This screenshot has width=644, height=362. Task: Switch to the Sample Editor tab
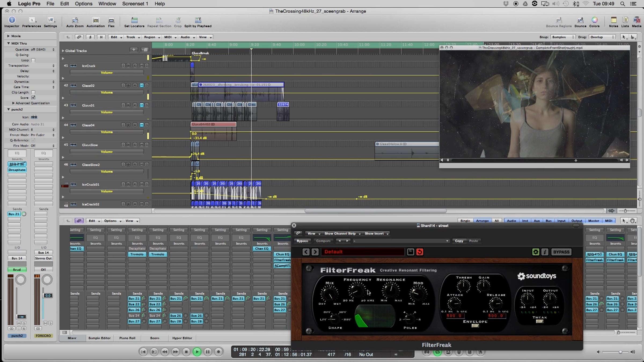pyautogui.click(x=99, y=338)
